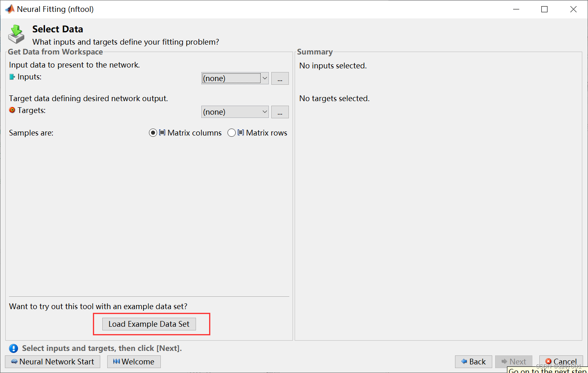Click the Inputs arrow icon
The image size is (588, 373).
(12, 77)
